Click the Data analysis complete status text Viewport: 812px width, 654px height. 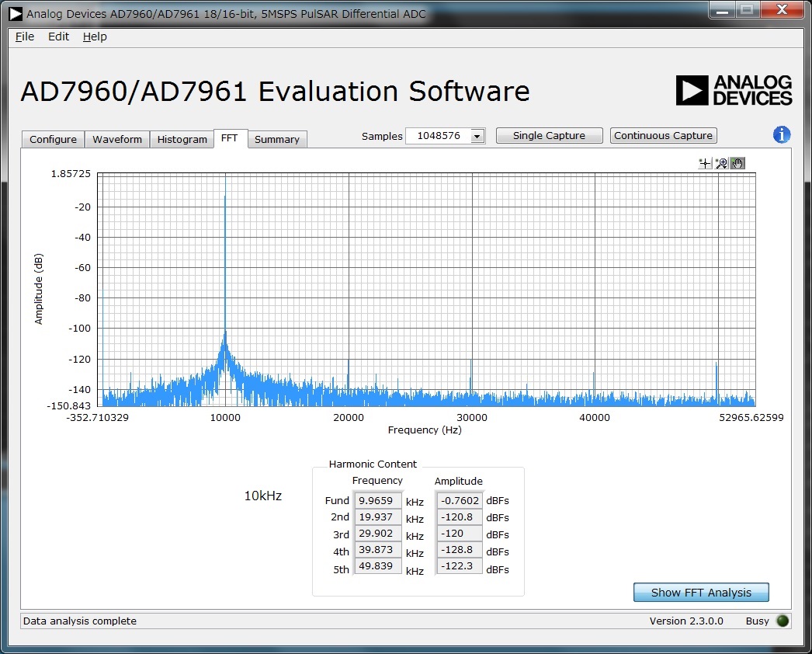tap(80, 621)
